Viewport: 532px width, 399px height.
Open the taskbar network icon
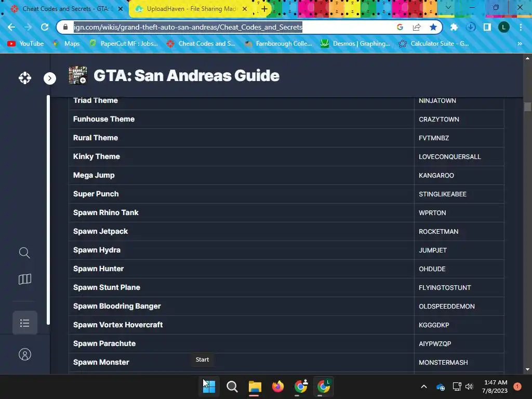tap(457, 387)
